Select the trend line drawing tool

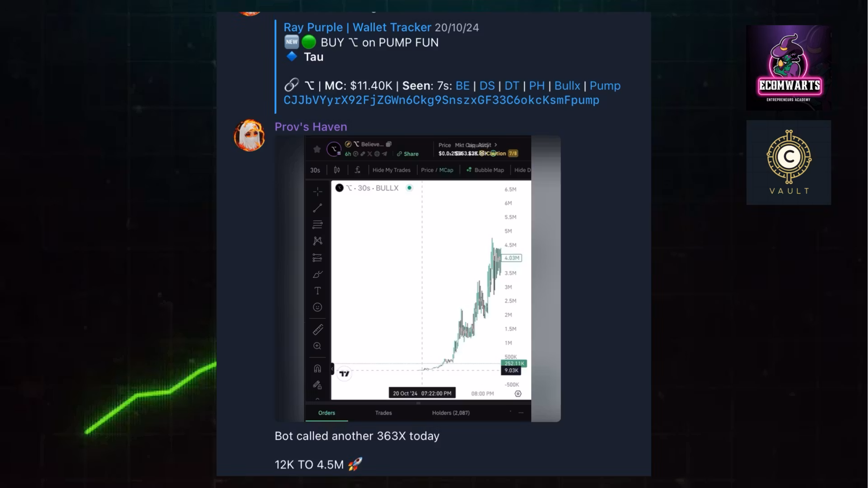click(x=317, y=208)
